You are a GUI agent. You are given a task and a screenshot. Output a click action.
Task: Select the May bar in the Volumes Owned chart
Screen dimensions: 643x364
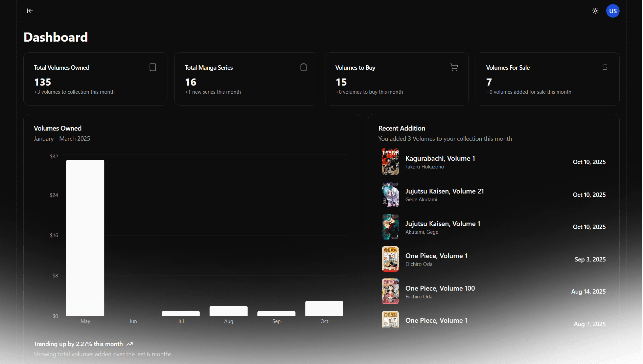pos(85,237)
